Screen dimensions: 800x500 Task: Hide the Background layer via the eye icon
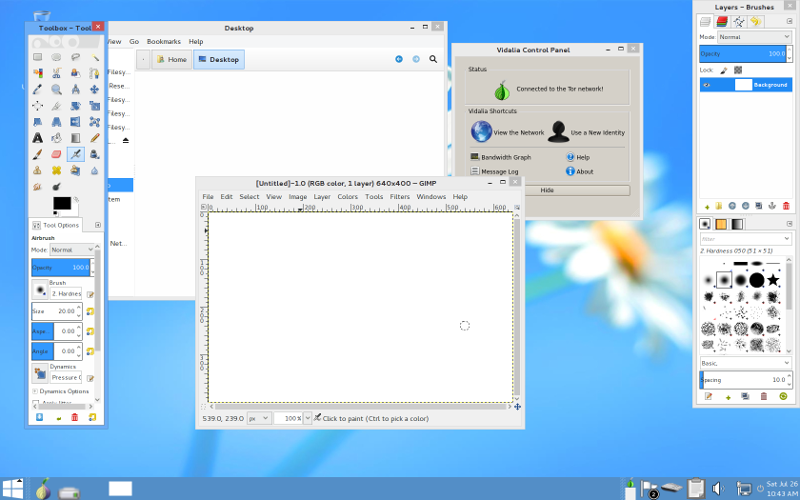point(707,85)
